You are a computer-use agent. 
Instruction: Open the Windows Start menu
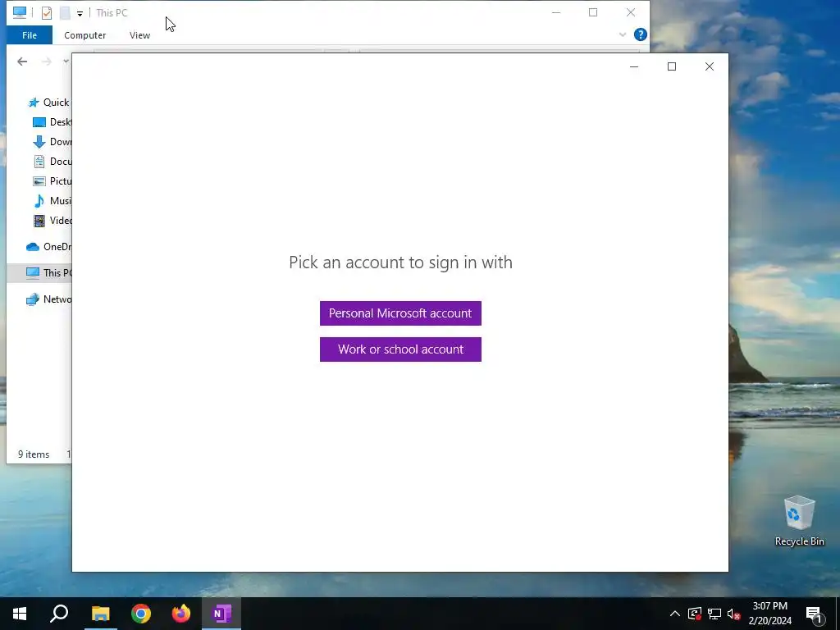(x=20, y=614)
